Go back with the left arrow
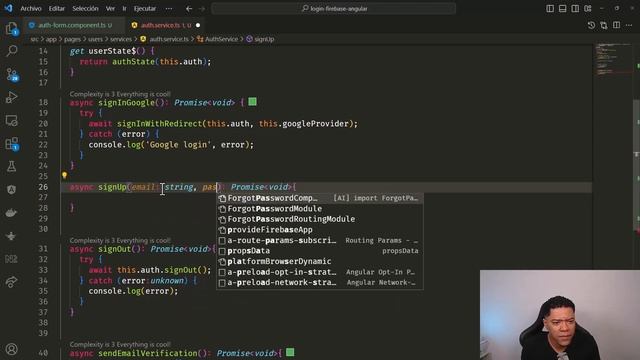Image resolution: width=640 pixels, height=360 pixels. click(189, 8)
